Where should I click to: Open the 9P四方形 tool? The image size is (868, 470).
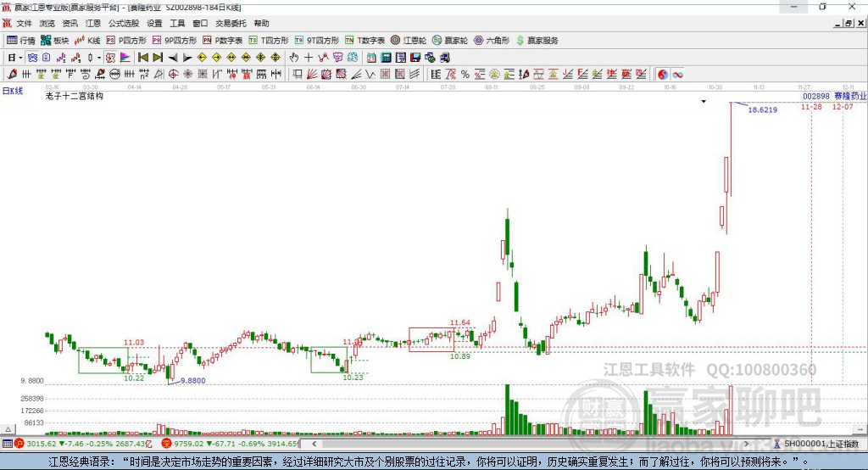point(175,41)
